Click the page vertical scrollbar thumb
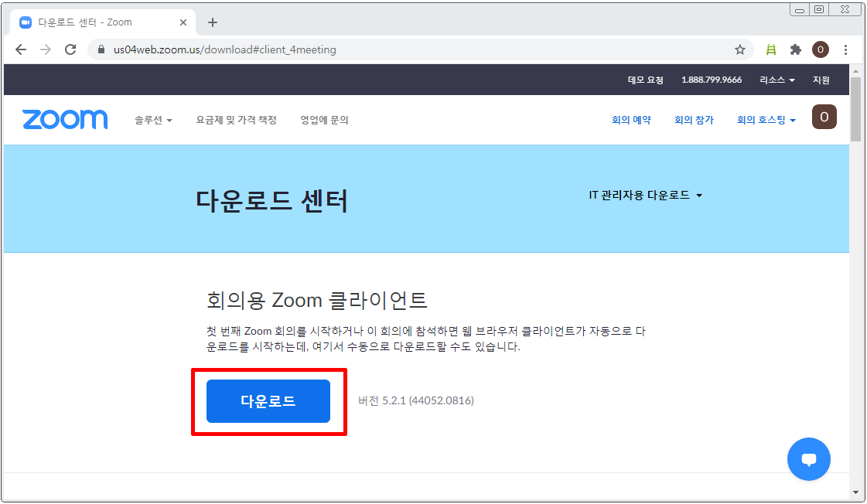Screen dimensions: 867x504 point(855,110)
